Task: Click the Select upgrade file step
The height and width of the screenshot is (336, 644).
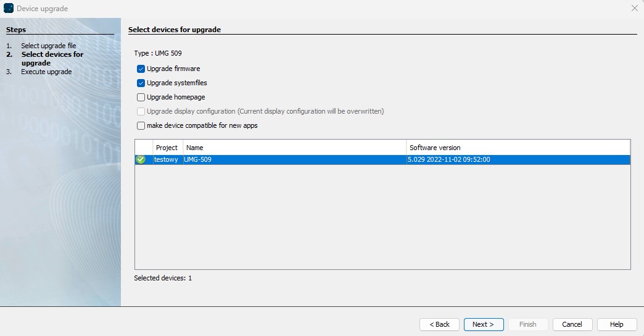Action: (49, 46)
